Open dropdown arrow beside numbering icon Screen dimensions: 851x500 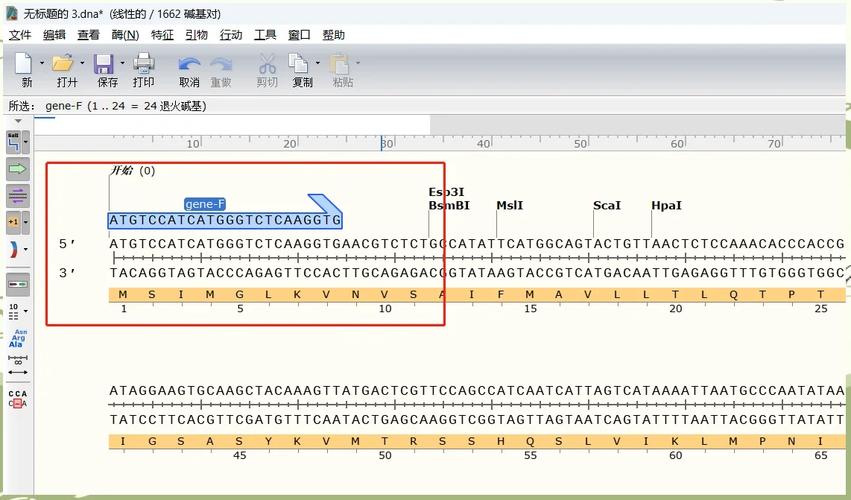click(26, 311)
